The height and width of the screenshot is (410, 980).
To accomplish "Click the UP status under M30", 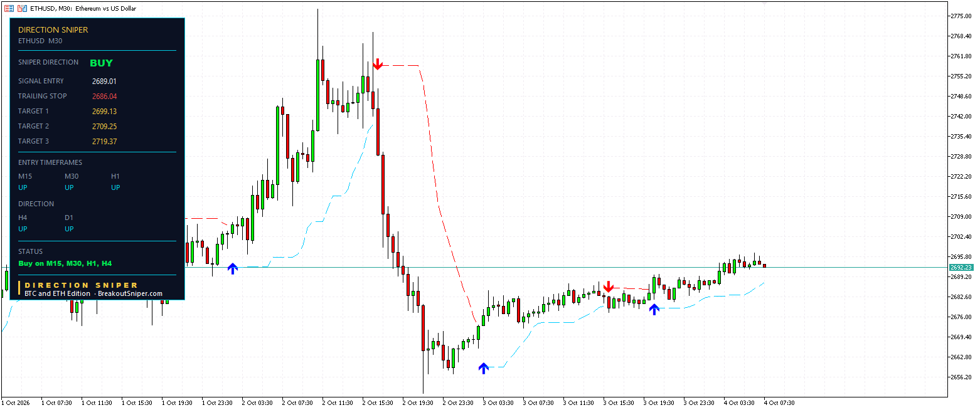I will point(70,187).
